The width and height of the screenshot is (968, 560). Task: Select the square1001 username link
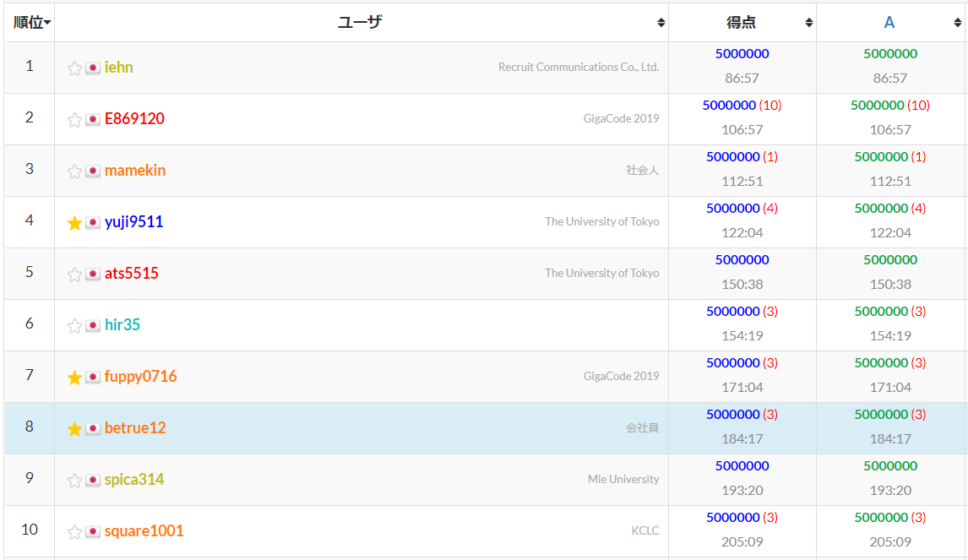coord(144,531)
